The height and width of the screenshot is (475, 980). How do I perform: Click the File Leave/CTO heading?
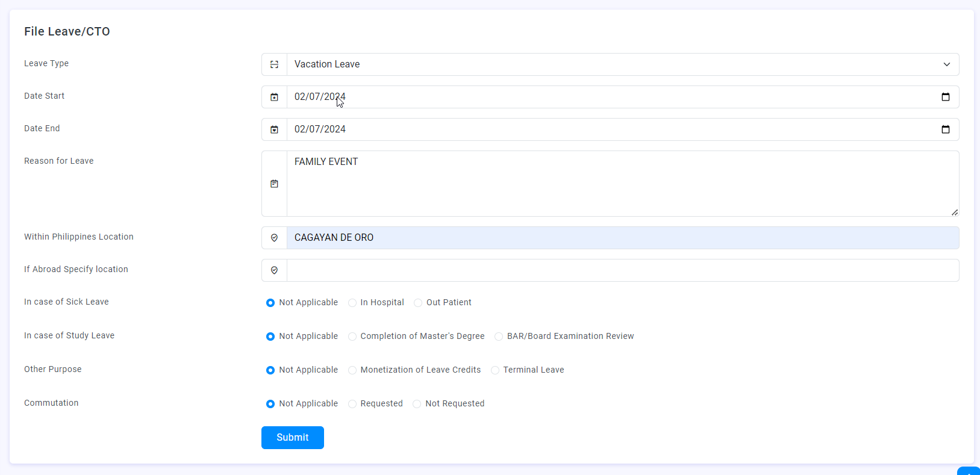(67, 31)
